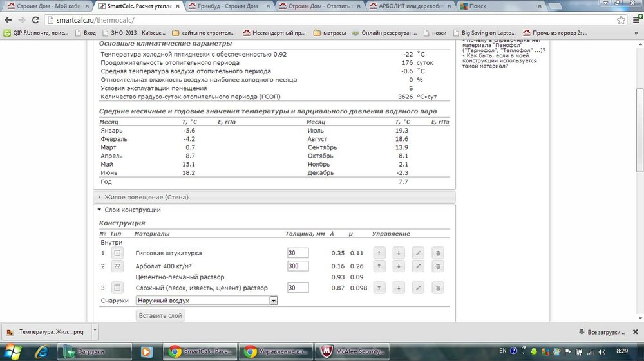Toggle layer type icon for Сложный раствор
644x361 pixels.
(x=117, y=288)
